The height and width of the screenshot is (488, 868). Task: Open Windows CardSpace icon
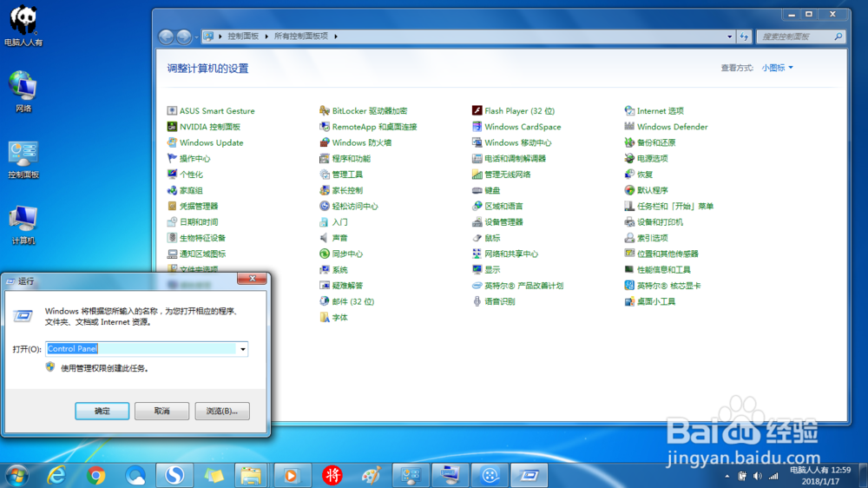click(477, 127)
